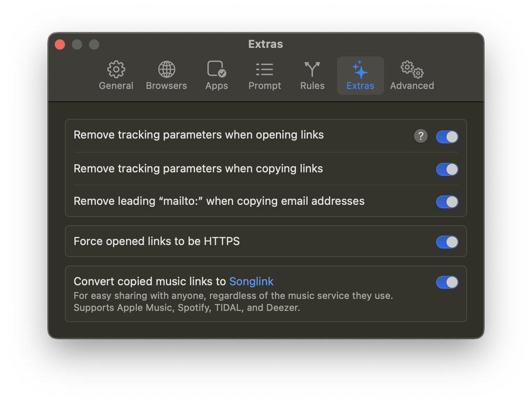Open the Apps checkmark icon

point(216,69)
